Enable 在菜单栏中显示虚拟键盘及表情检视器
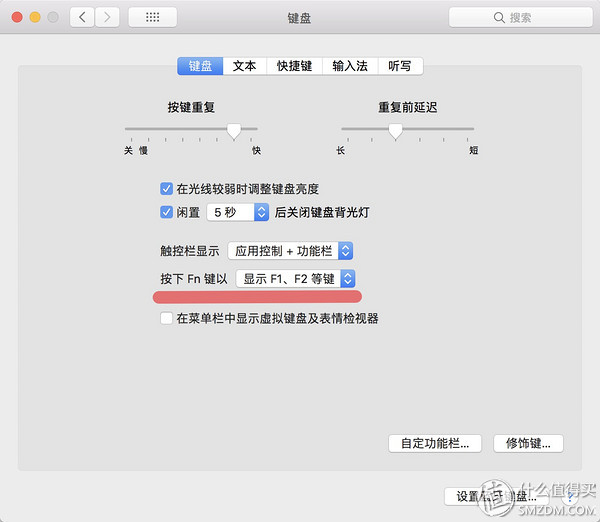The height and width of the screenshot is (522, 600). (x=166, y=318)
